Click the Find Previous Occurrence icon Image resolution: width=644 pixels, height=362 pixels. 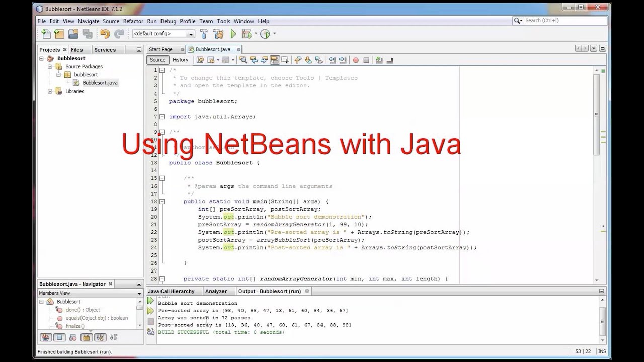254,60
